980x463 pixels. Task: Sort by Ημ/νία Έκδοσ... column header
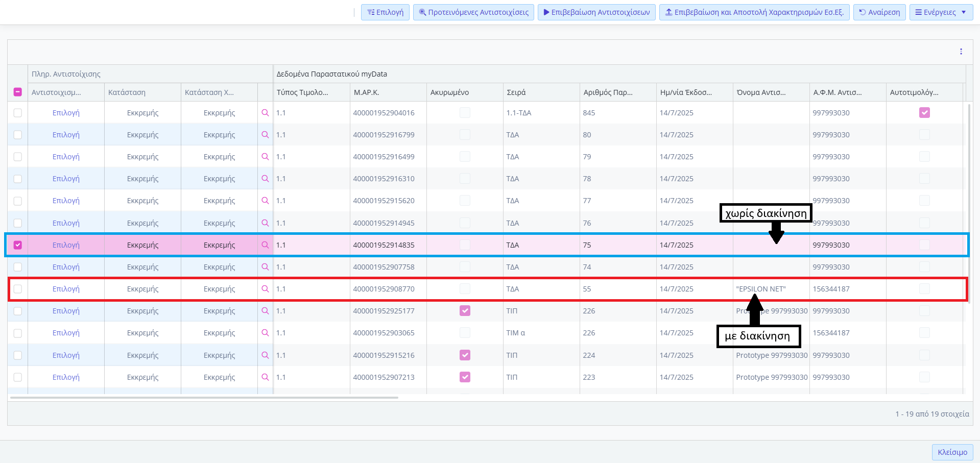695,92
